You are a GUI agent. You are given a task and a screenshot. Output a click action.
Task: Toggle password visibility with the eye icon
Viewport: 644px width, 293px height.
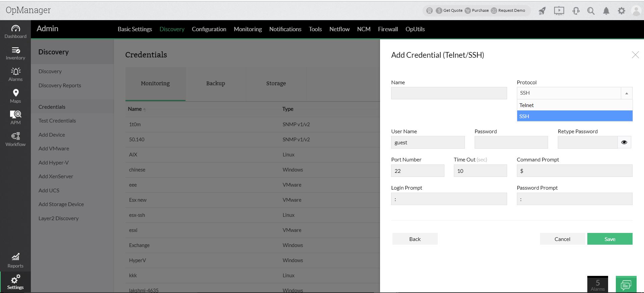tap(624, 142)
